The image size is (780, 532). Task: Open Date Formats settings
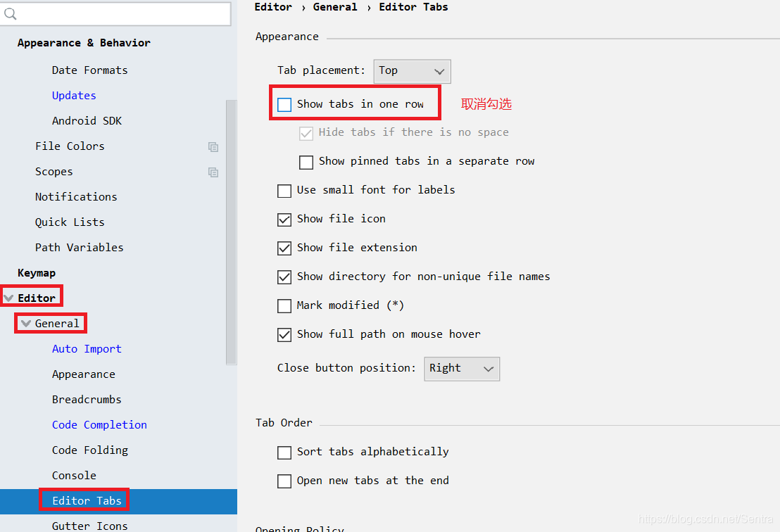(89, 70)
